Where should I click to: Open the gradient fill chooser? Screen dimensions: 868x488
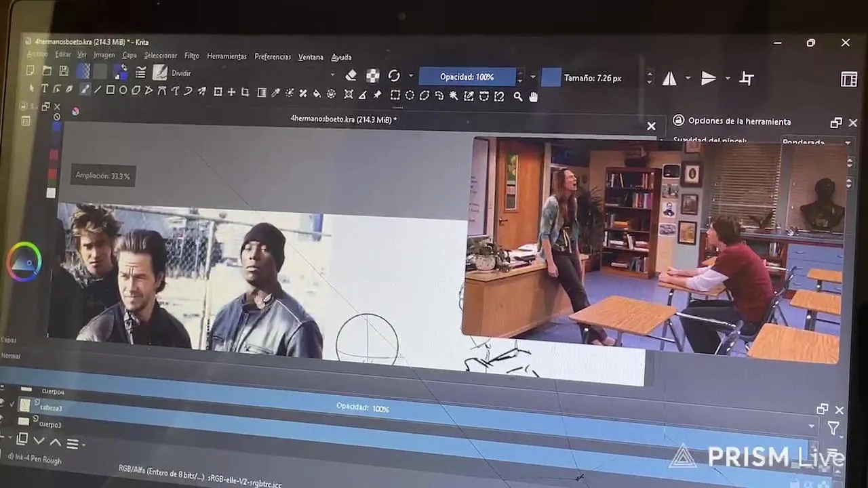(x=83, y=71)
